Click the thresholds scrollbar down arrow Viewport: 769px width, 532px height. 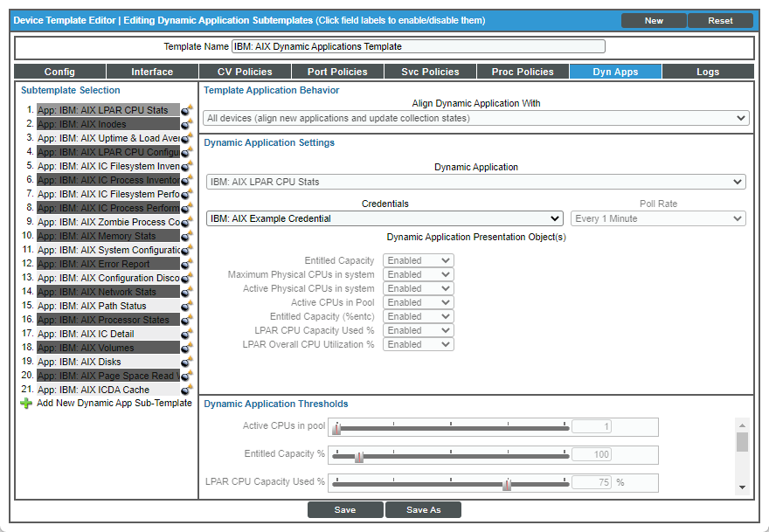[x=742, y=487]
